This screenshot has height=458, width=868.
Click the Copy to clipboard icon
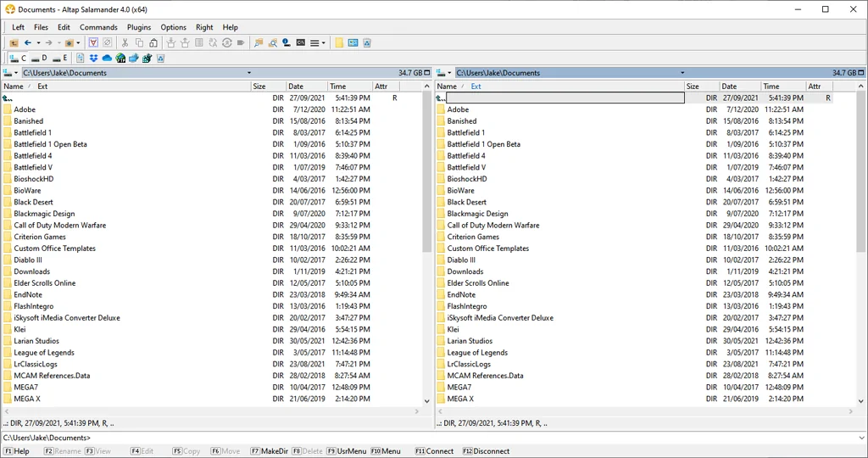[139, 42]
